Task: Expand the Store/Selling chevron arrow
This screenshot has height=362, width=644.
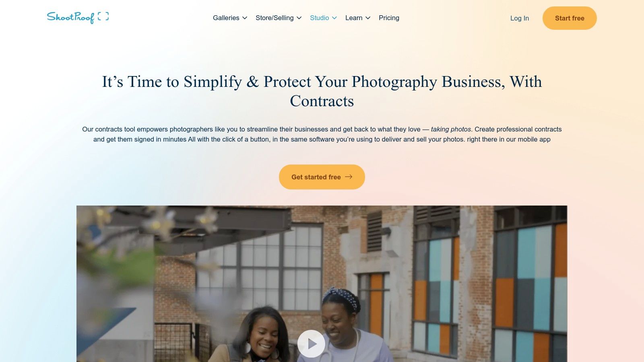Action: (x=299, y=18)
